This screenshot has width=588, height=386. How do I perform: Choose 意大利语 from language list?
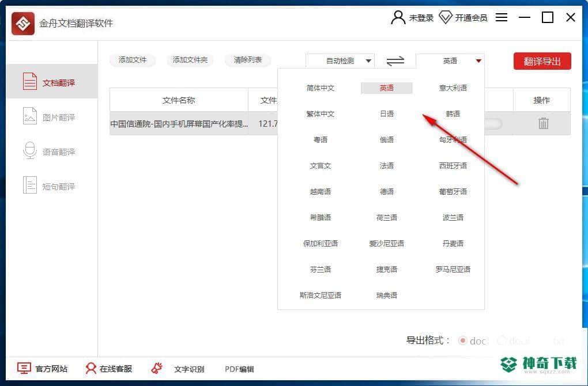tap(453, 88)
